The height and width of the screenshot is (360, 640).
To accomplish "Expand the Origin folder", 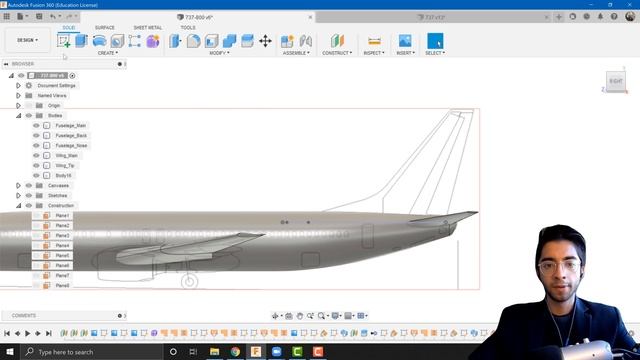I will point(18,106).
